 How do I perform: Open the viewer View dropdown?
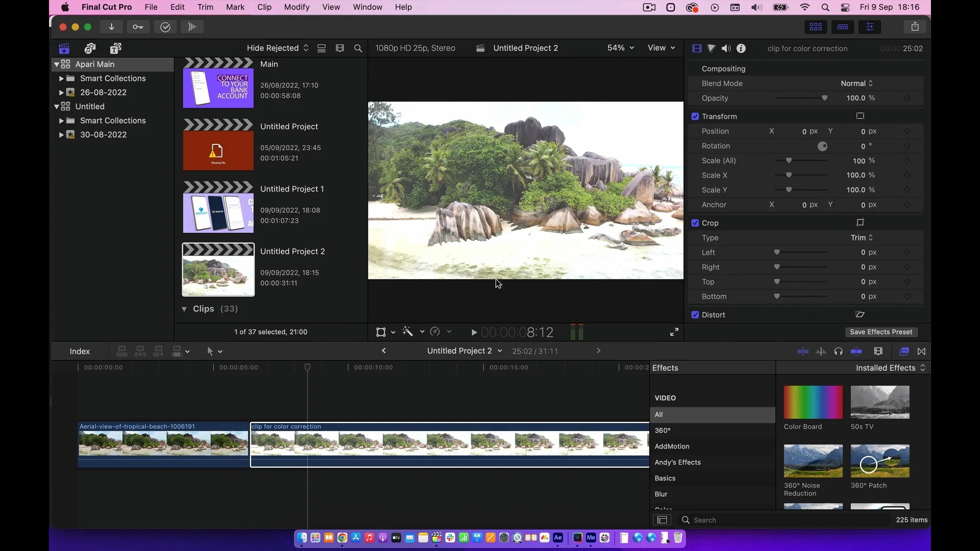[661, 48]
